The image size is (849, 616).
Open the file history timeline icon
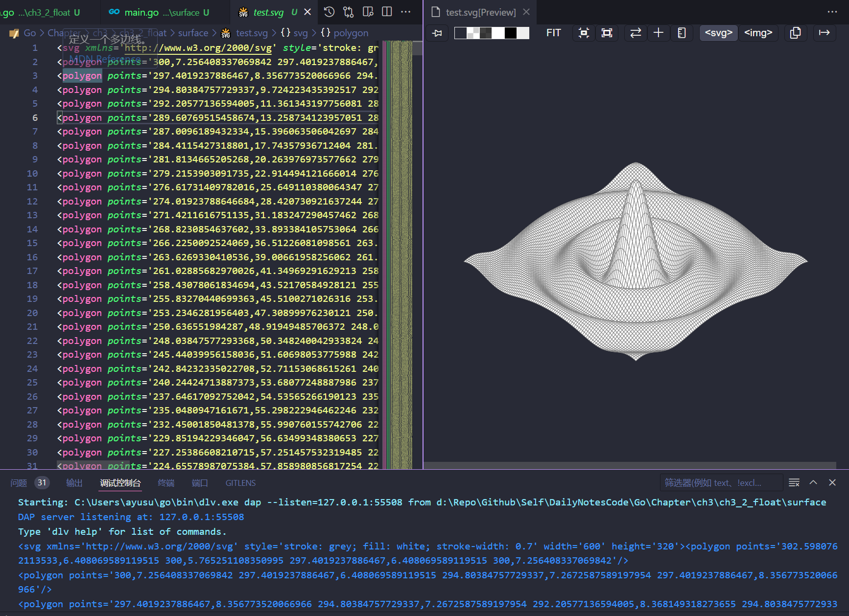330,12
